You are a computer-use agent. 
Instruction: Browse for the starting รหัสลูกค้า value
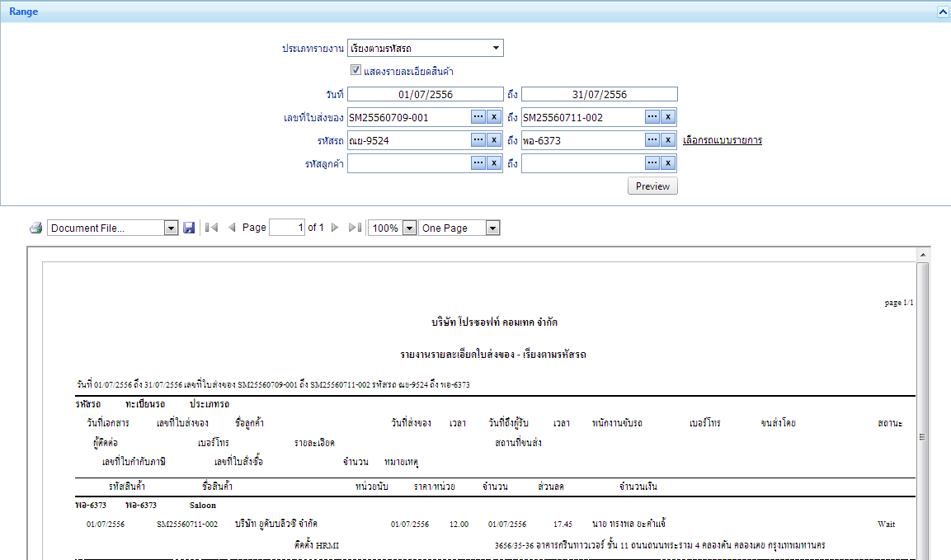point(478,163)
